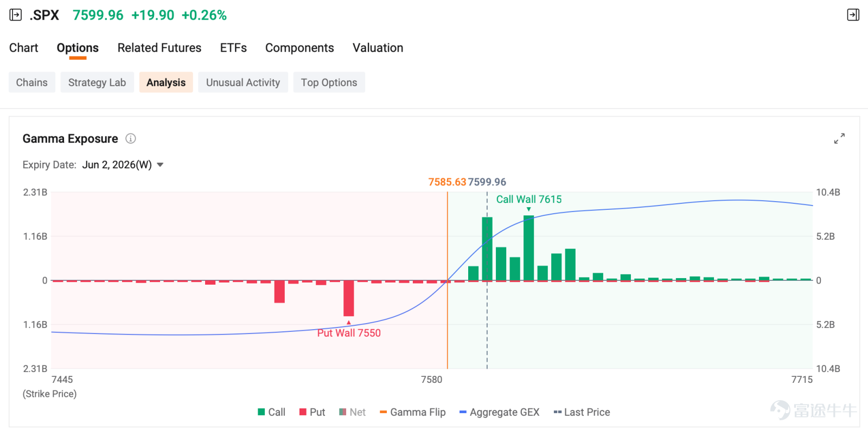Switch to the Valuation tab

pyautogui.click(x=378, y=48)
